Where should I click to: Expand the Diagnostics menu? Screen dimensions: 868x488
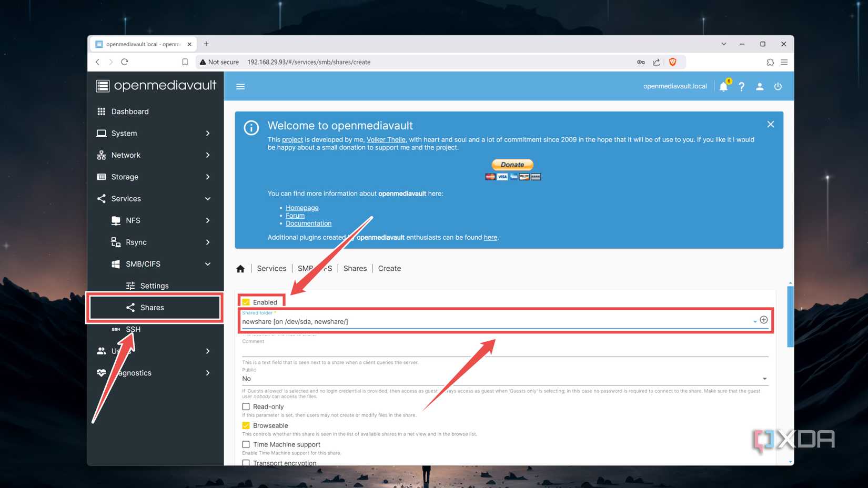tap(155, 373)
